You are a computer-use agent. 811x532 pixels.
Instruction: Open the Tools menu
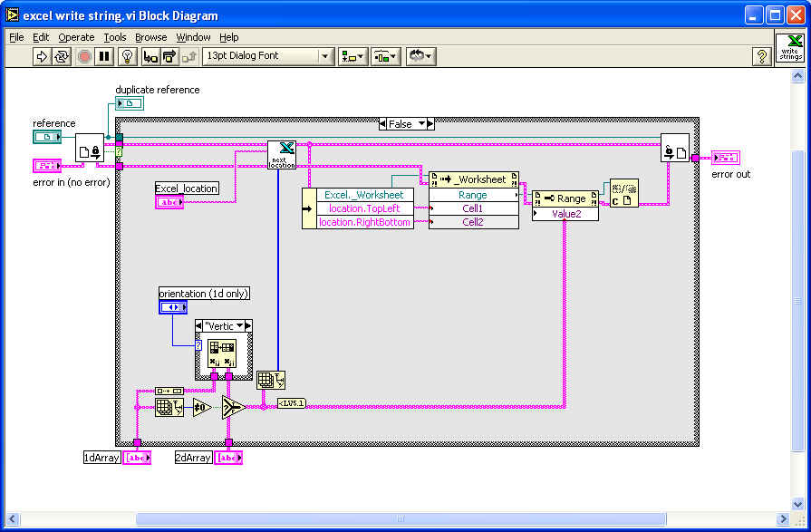[x=115, y=37]
